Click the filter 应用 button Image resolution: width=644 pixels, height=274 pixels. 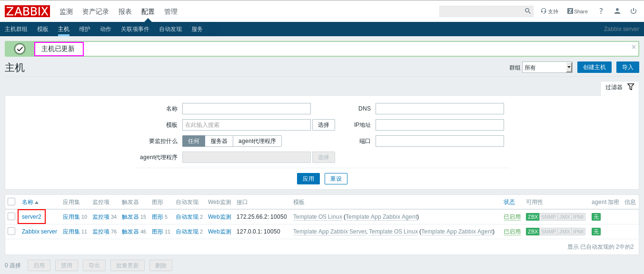coord(308,179)
